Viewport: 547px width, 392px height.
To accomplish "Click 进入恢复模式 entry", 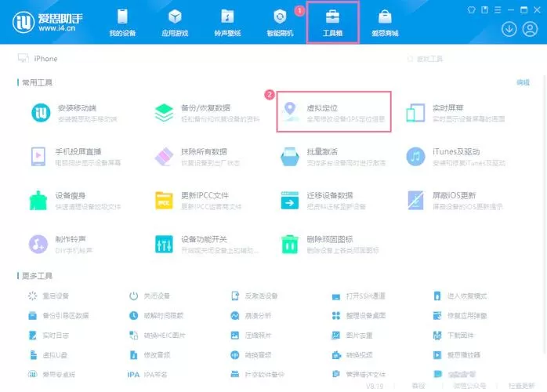I will (460, 296).
